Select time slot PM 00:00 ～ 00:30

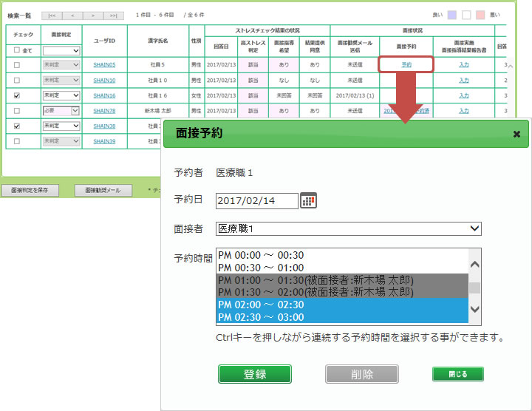coord(342,255)
